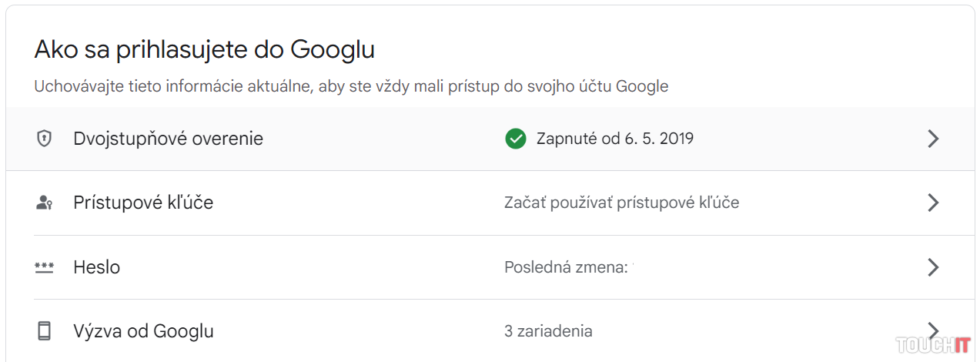This screenshot has width=980, height=362.
Task: Click the green checkmark status icon
Action: [515, 139]
